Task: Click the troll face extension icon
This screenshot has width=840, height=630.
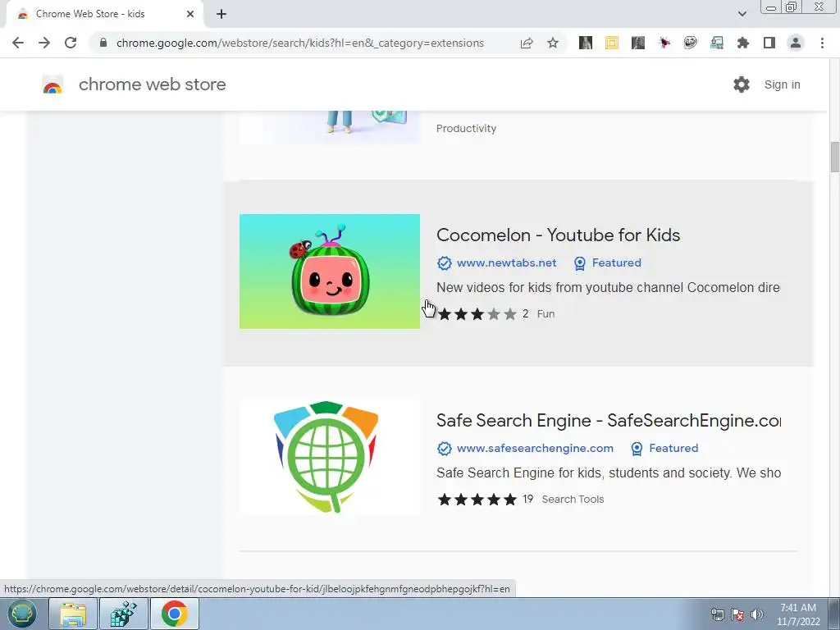Action: [x=691, y=43]
